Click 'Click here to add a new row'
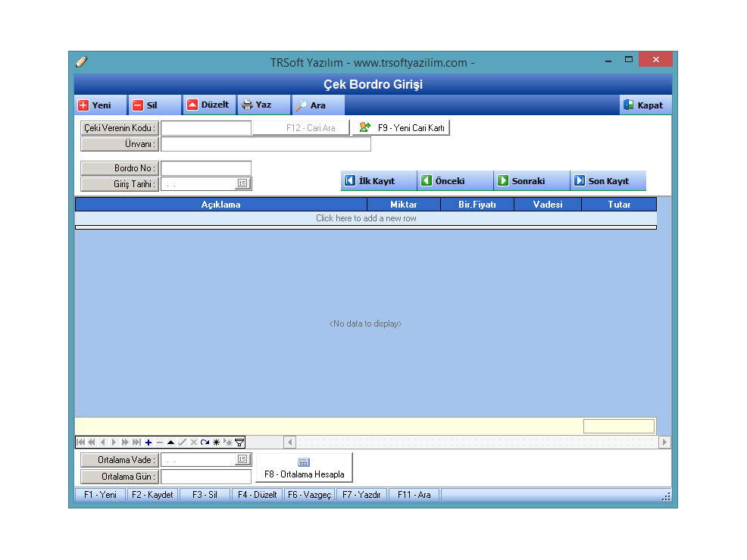Image resolution: width=747 pixels, height=560 pixels. (366, 218)
